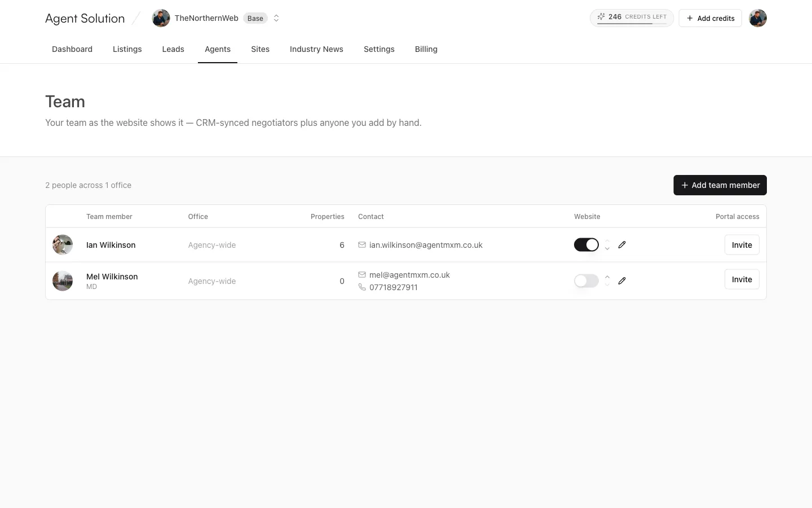Click the Add credits button
Screen dimensions: 812x508
[x=710, y=18]
